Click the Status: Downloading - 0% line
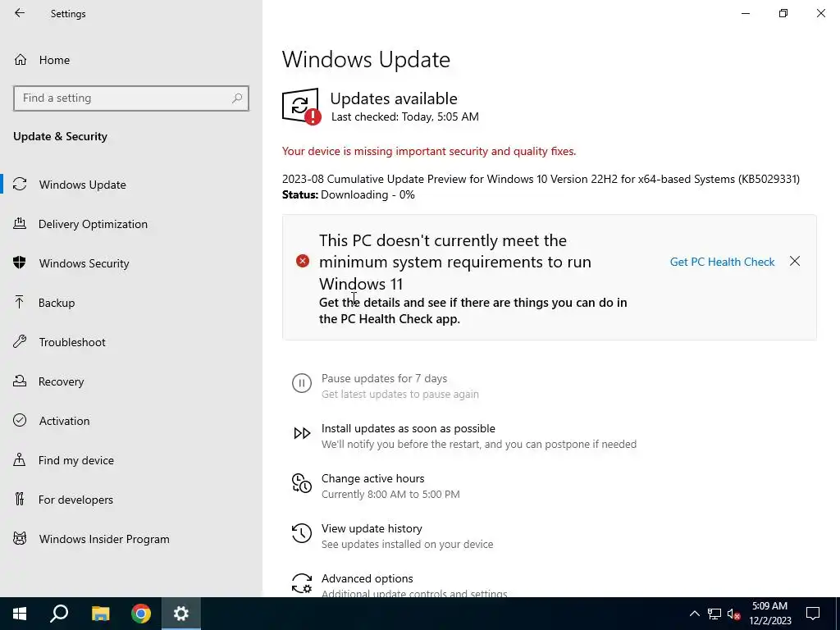The image size is (840, 630). [348, 194]
